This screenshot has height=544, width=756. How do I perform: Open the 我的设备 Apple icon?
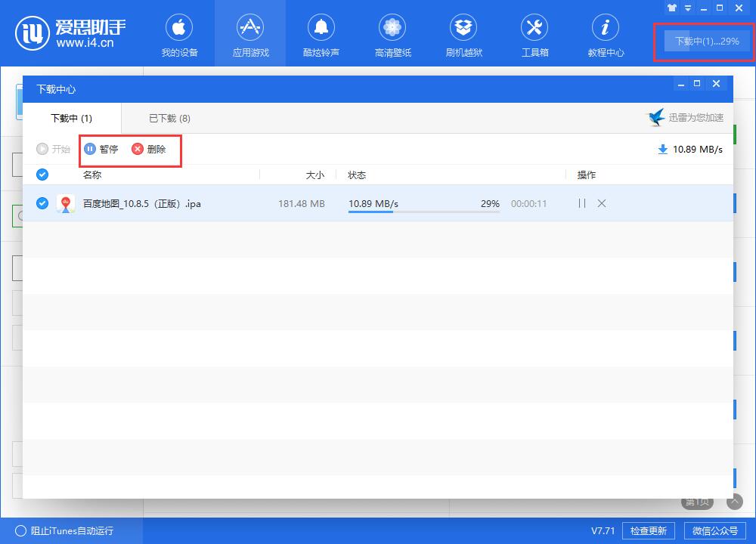point(179,27)
